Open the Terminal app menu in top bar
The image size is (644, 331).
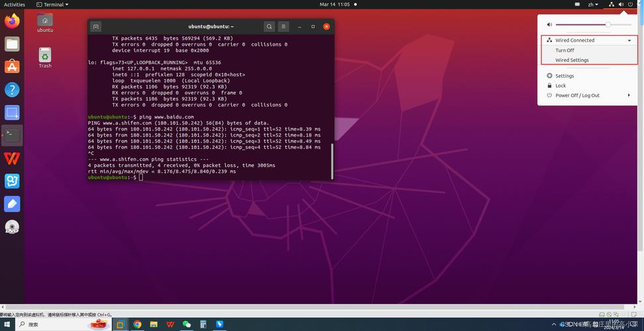click(53, 5)
